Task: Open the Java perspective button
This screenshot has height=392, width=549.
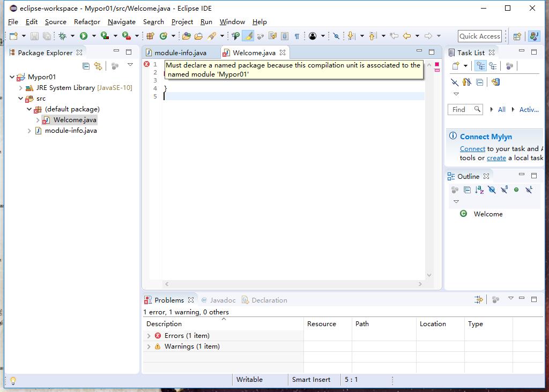Action: (x=535, y=36)
